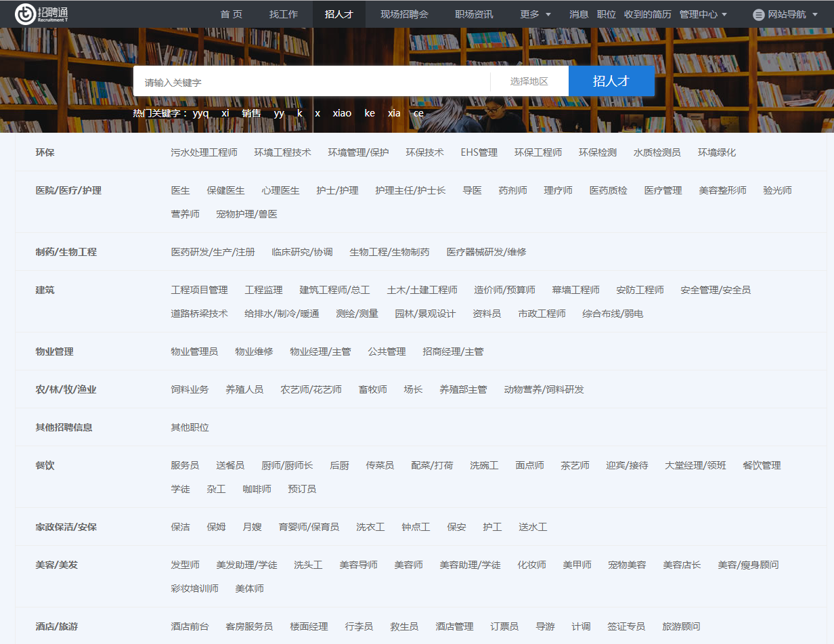
Task: Expand the 更多 dropdown menu
Action: [x=535, y=14]
